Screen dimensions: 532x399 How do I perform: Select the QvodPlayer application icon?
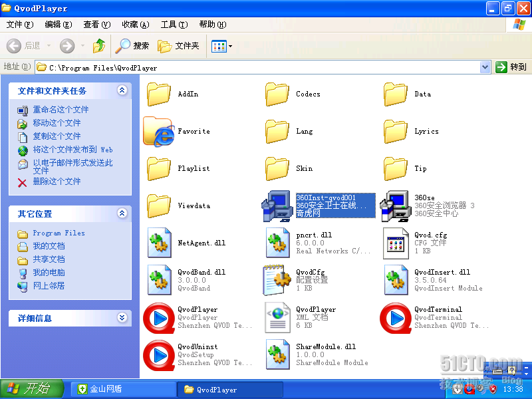tap(158, 319)
